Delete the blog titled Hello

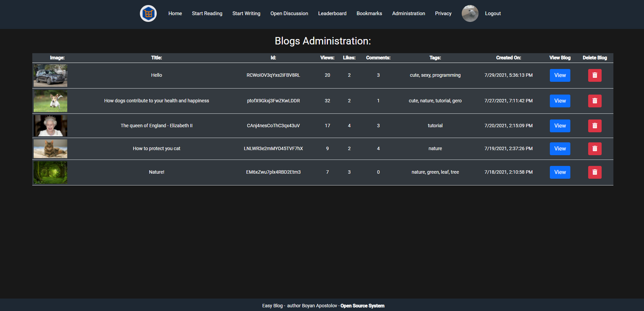(595, 75)
